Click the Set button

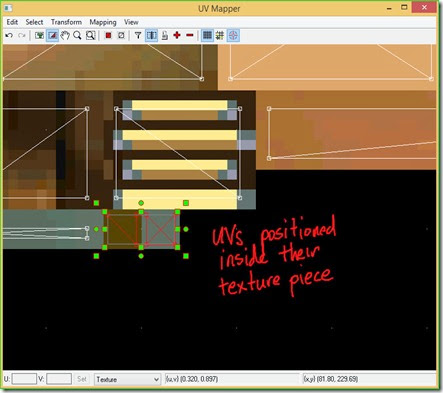(x=82, y=379)
